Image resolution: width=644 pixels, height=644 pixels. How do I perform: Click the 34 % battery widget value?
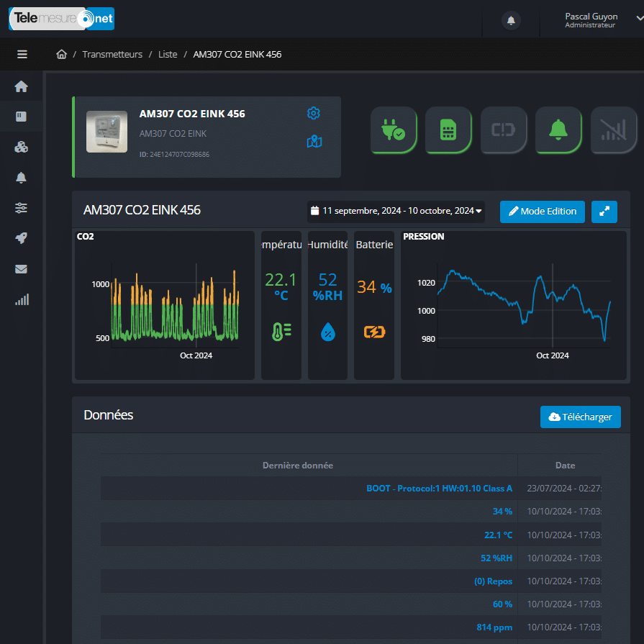(374, 287)
